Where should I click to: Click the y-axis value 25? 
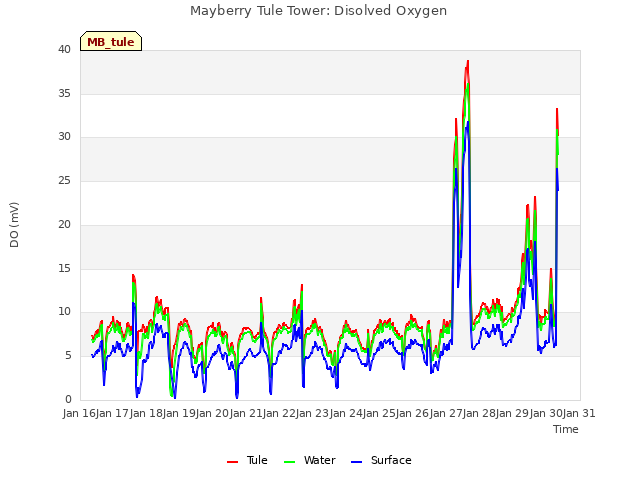[x=64, y=180]
